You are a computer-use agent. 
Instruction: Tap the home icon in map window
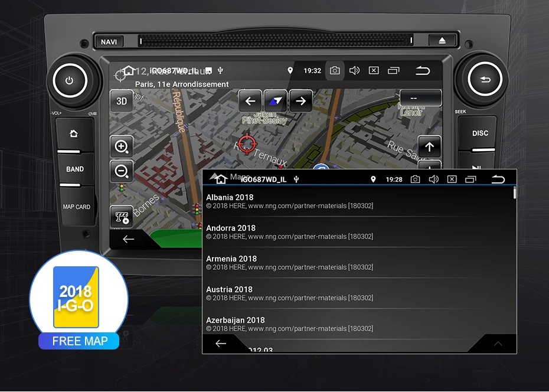pos(129,70)
